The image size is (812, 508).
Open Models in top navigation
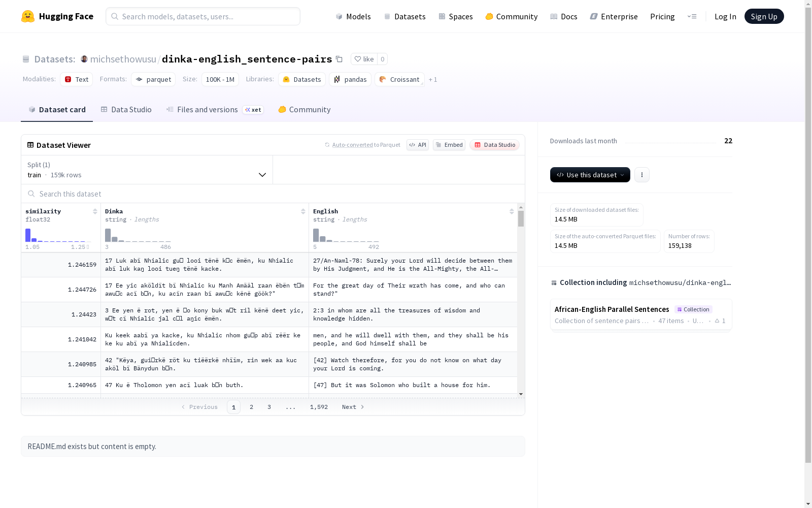pos(353,16)
